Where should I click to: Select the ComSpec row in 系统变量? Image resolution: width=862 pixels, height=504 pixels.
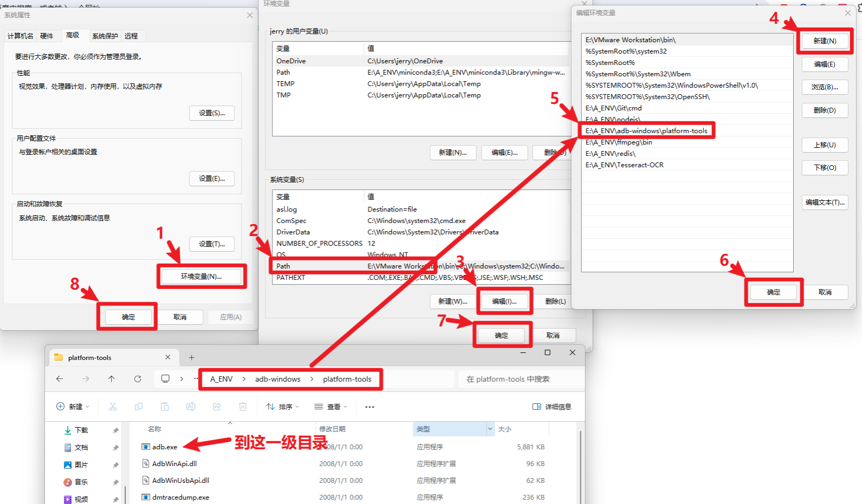point(422,221)
